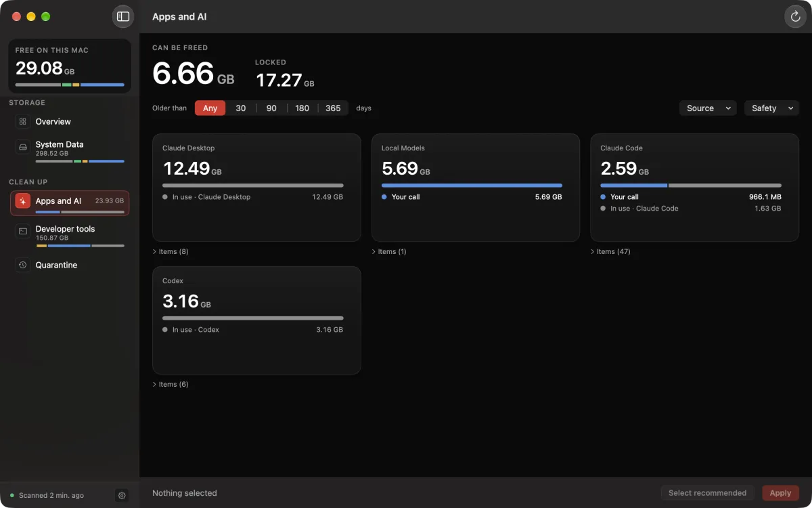Viewport: 812px width, 508px height.
Task: Click the Apps and AI sparkle icon
Action: [x=23, y=201]
